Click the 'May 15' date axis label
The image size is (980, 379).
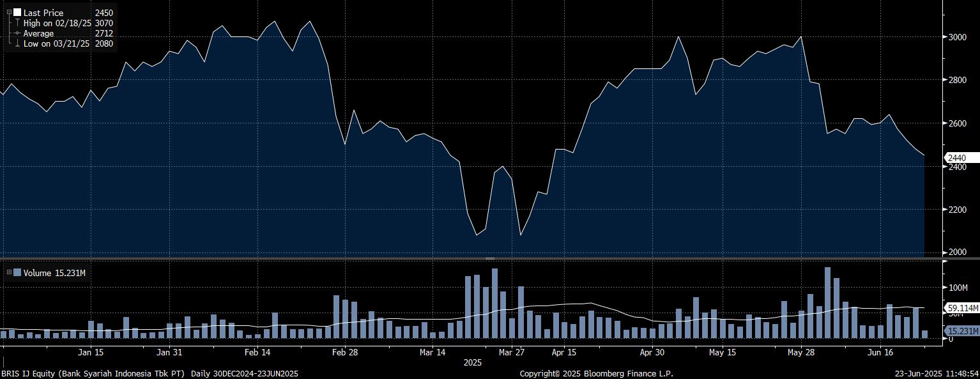click(723, 352)
